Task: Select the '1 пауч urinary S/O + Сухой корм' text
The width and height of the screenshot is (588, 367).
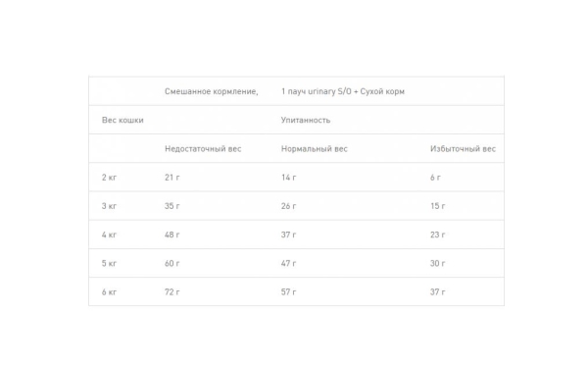Action: (x=343, y=91)
